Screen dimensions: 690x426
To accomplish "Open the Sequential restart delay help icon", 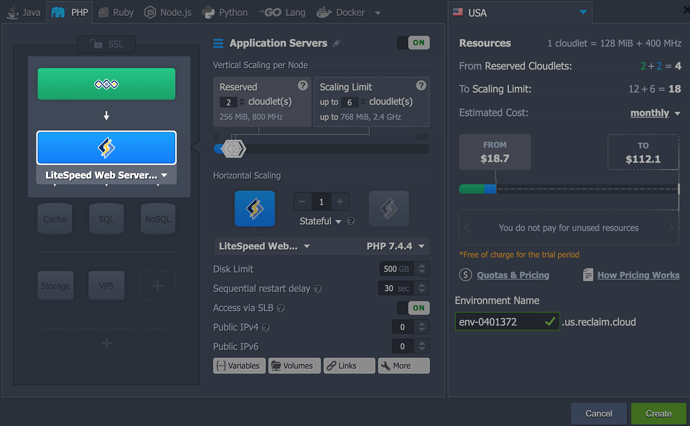I will pyautogui.click(x=318, y=289).
